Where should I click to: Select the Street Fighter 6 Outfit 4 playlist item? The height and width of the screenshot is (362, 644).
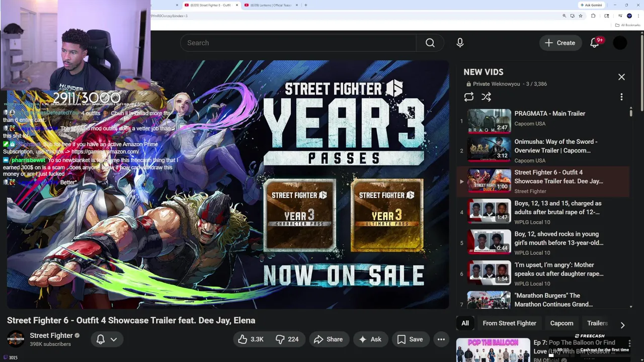click(x=543, y=181)
